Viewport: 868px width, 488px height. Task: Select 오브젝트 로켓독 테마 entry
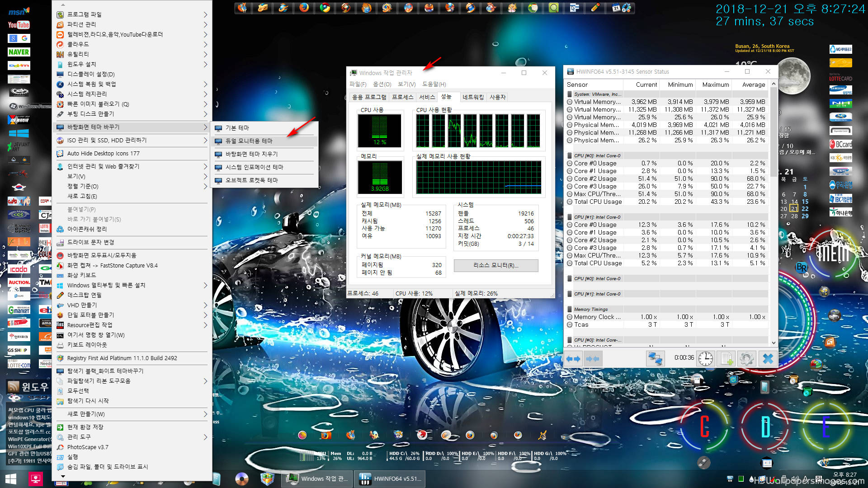point(264,180)
